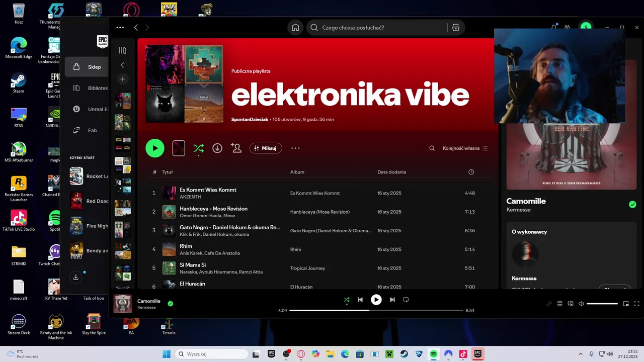Open Sklep tab in Epic Games
The width and height of the screenshot is (644, 362).
pyautogui.click(x=86, y=67)
